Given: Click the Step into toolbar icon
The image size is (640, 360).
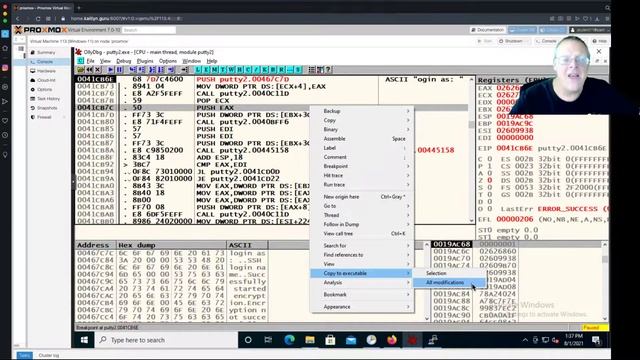Looking at the screenshot, I should tap(133, 70).
